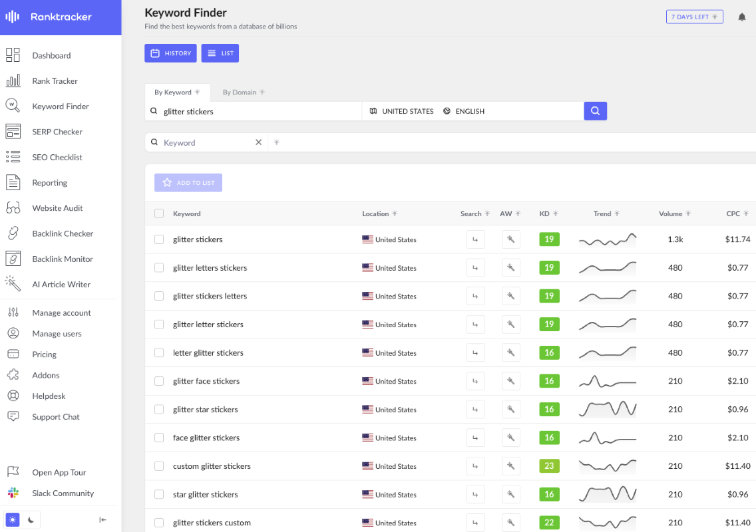Open the ENGLISH language selector
Screen dimensions: 756x532
464,111
